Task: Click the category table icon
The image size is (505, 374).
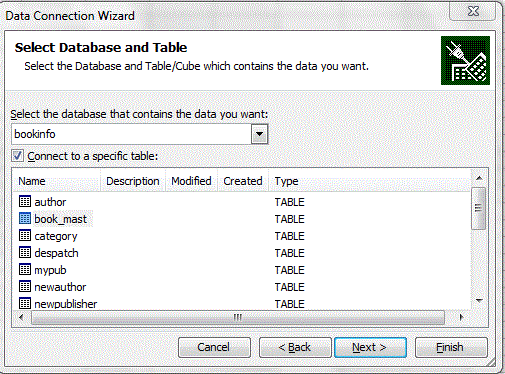Action: (25, 235)
